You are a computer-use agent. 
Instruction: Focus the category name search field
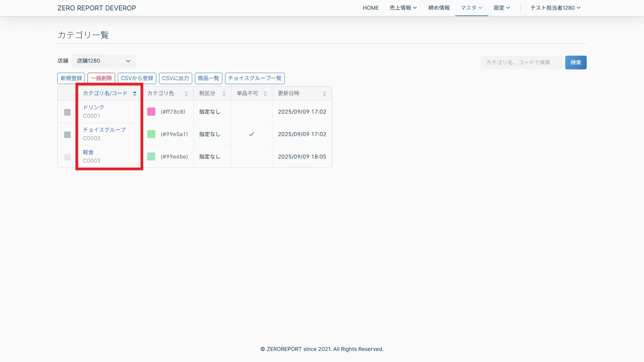point(521,62)
